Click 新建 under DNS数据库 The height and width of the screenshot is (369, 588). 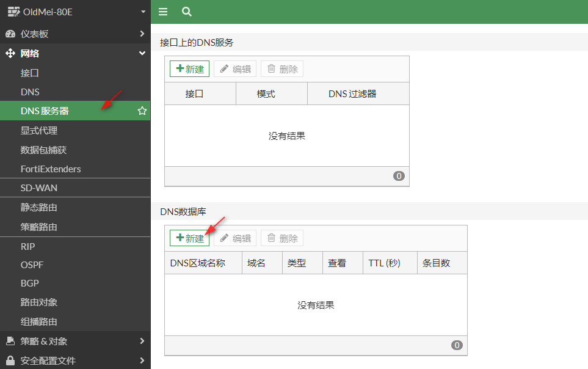189,238
